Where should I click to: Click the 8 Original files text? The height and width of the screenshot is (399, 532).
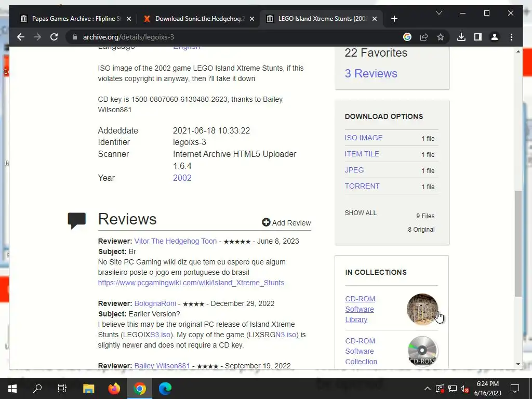tap(421, 229)
